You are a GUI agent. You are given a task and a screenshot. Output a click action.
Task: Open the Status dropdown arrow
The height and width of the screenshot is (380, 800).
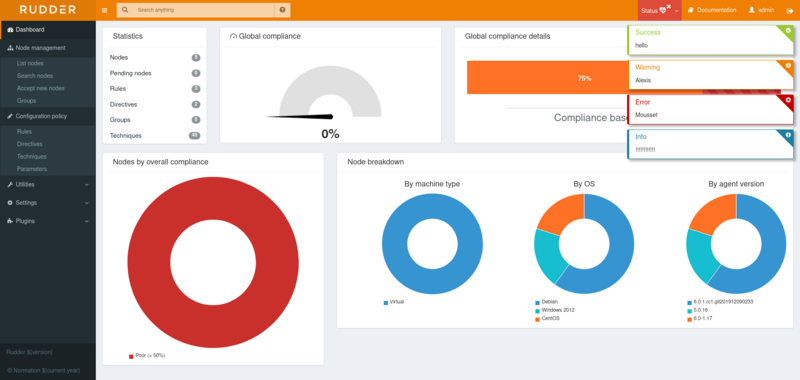(x=677, y=11)
